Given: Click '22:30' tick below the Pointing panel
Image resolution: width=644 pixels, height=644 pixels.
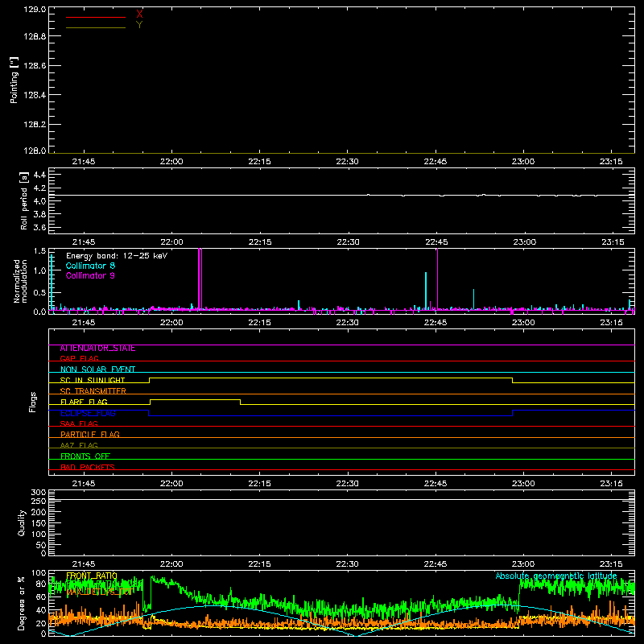Looking at the screenshot, I should (348, 162).
